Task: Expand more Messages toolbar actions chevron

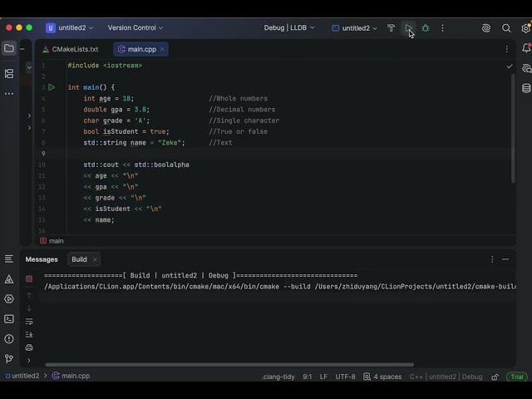Action: pyautogui.click(x=29, y=360)
